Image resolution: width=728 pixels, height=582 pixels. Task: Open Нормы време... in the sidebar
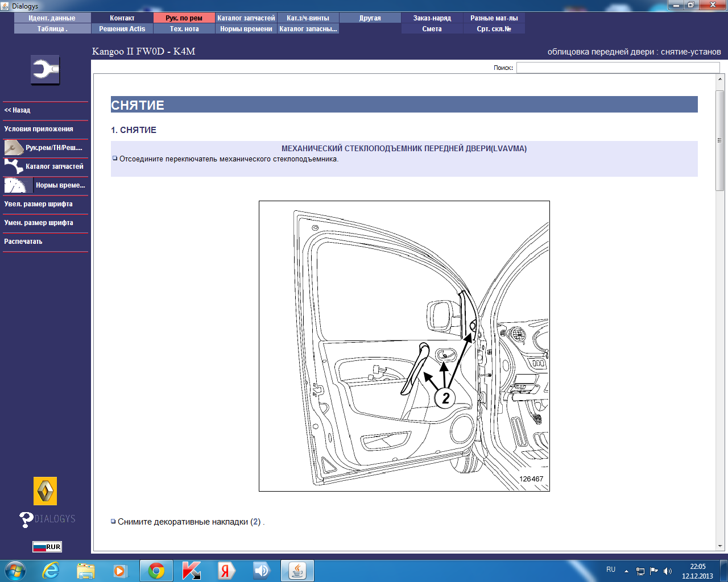[45, 185]
